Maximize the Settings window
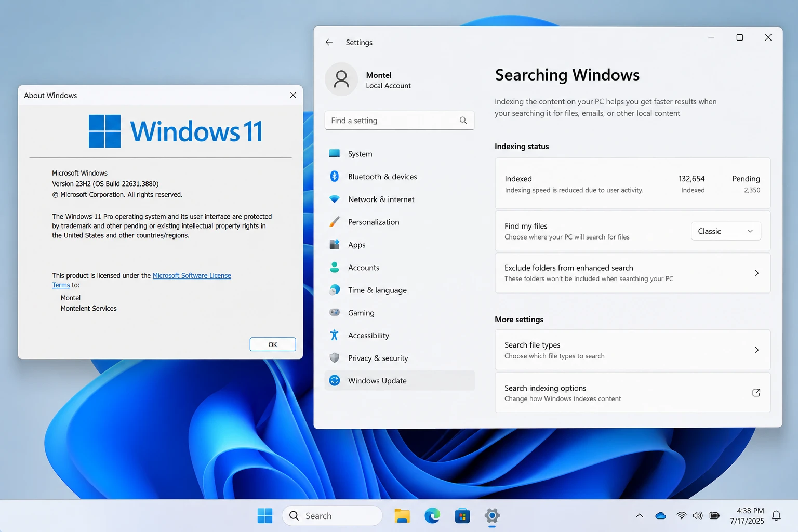Viewport: 798px width, 532px height. click(740, 37)
